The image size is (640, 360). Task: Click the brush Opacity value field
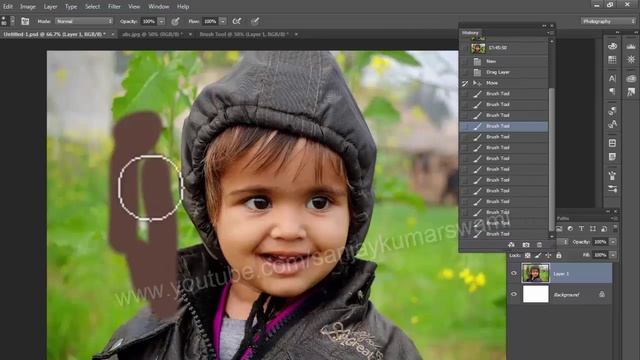pos(149,21)
